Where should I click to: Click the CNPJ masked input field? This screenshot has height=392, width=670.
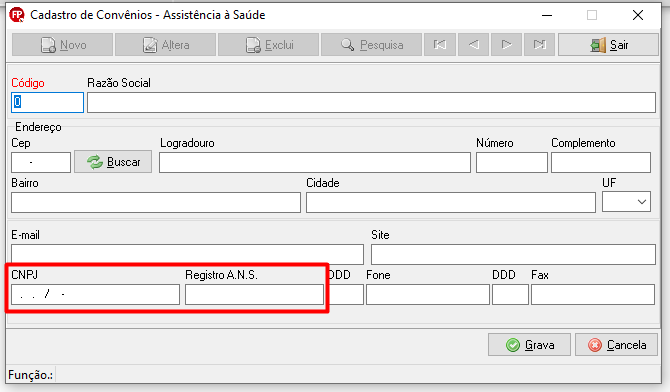tap(95, 295)
